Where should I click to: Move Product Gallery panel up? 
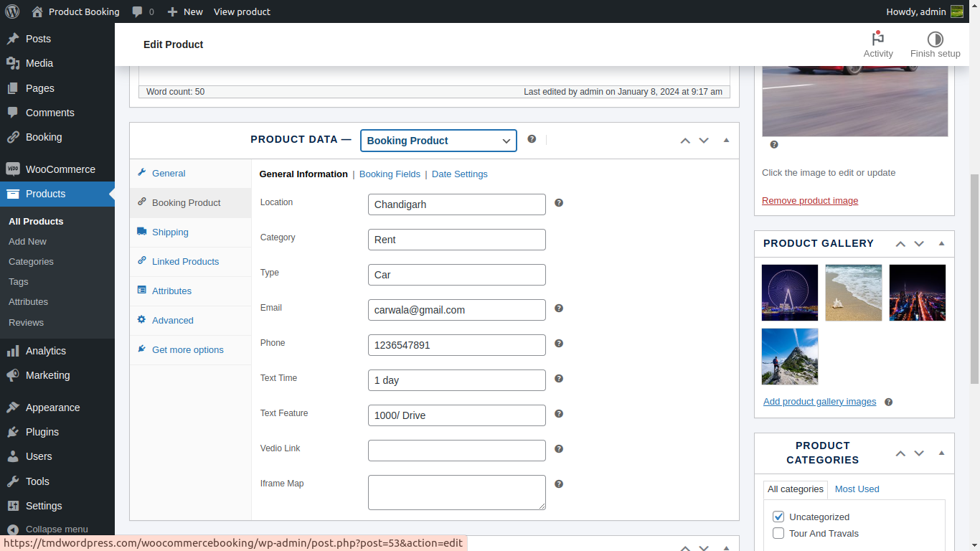click(900, 244)
